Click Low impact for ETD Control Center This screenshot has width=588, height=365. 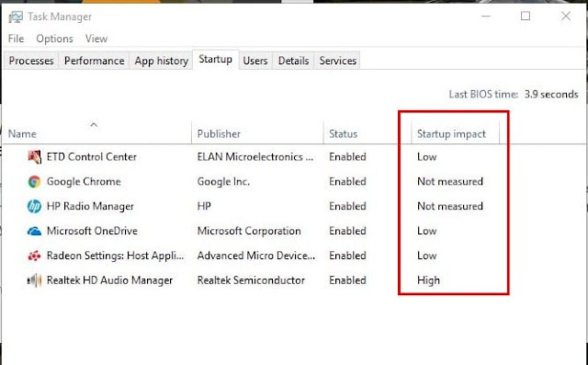[426, 157]
